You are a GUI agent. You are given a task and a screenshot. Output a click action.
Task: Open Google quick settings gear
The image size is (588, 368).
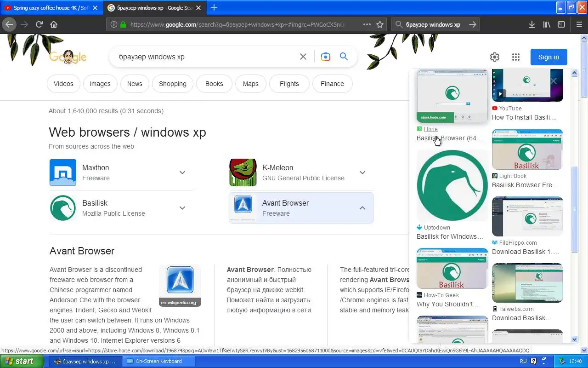pos(495,57)
